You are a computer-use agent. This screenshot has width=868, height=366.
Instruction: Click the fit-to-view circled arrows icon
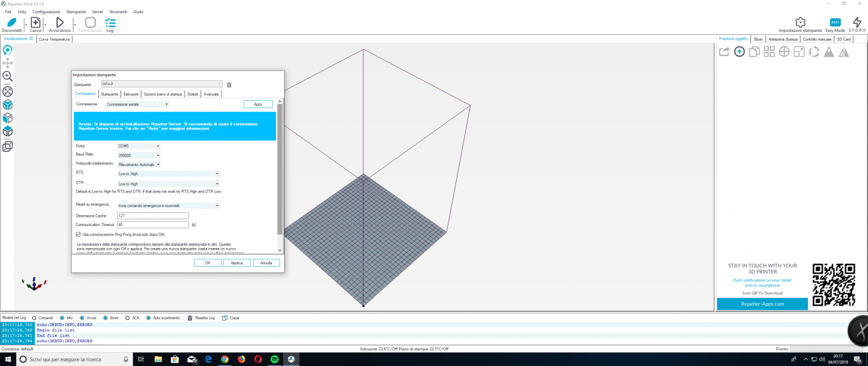tap(8, 91)
